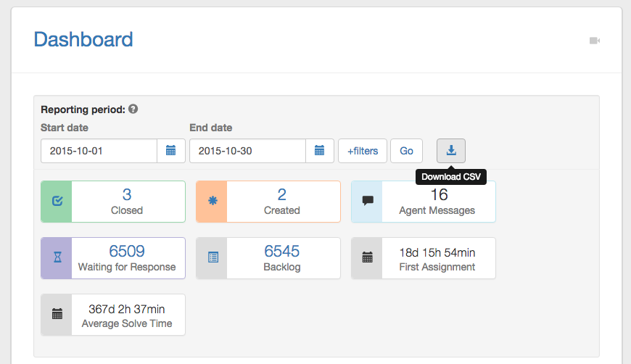Click the video camera icon near Dashboard title
Viewport: 631px width, 364px height.
click(595, 41)
